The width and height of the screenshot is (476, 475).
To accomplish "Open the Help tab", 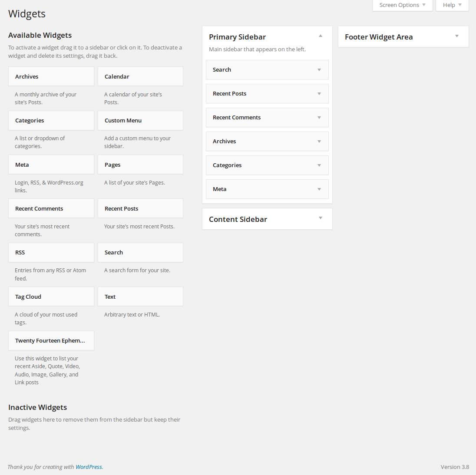I will tap(452, 5).
